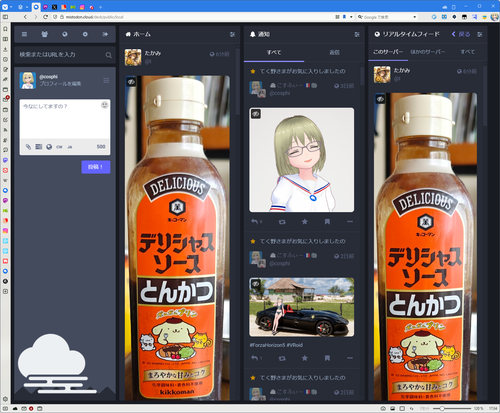Click the 投稿！ post button

click(x=96, y=167)
